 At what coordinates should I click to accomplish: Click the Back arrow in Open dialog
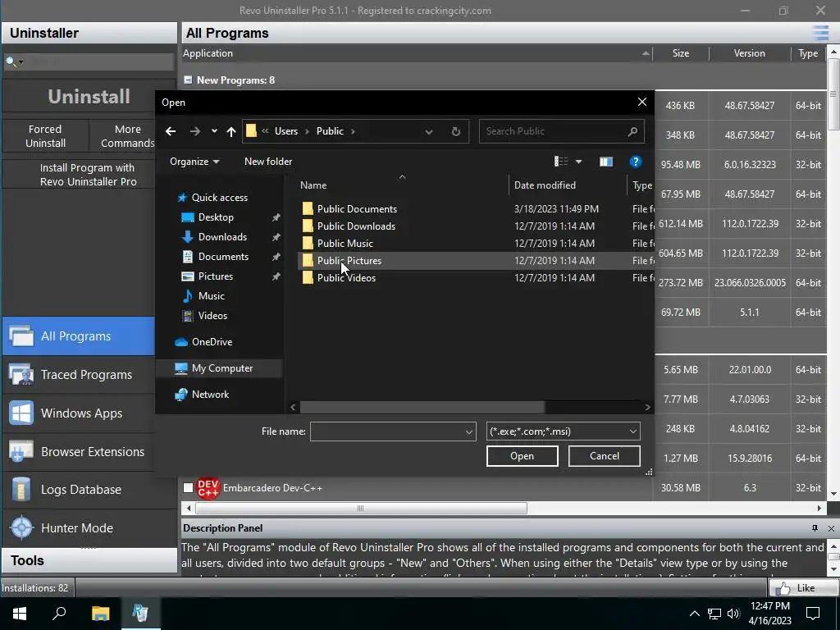point(171,131)
